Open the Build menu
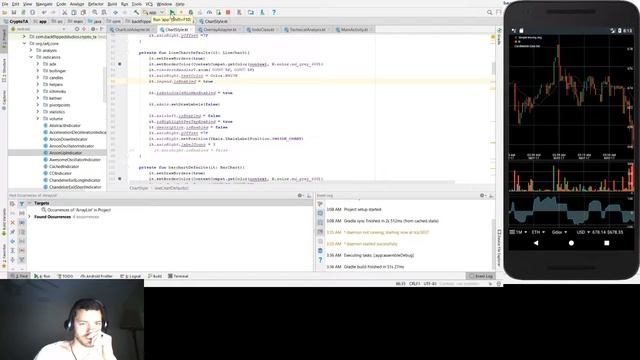Screen dimensions: 640x360 (112, 4)
